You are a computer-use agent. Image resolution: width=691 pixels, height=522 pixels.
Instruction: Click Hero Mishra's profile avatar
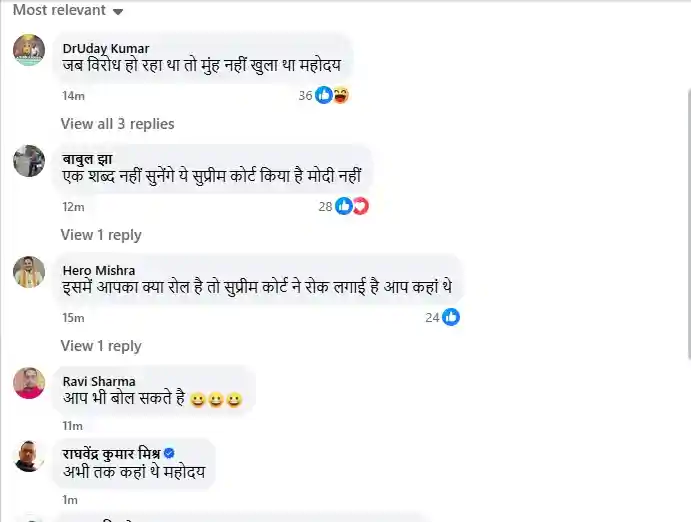click(29, 272)
